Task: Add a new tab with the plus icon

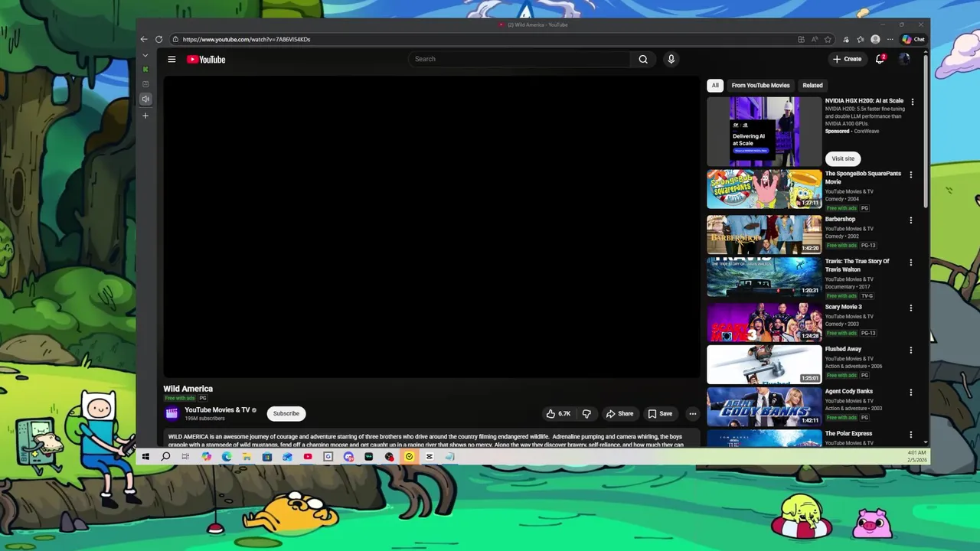Action: click(145, 116)
